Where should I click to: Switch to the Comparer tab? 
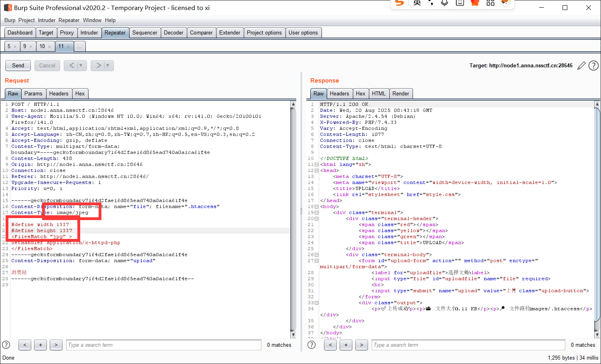coord(201,33)
